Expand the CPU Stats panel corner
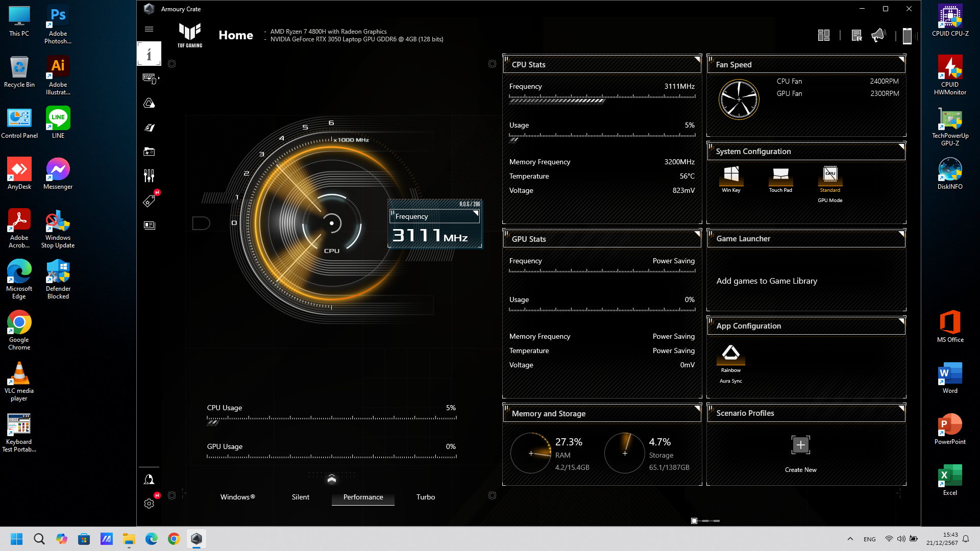980x551 pixels. (697, 59)
